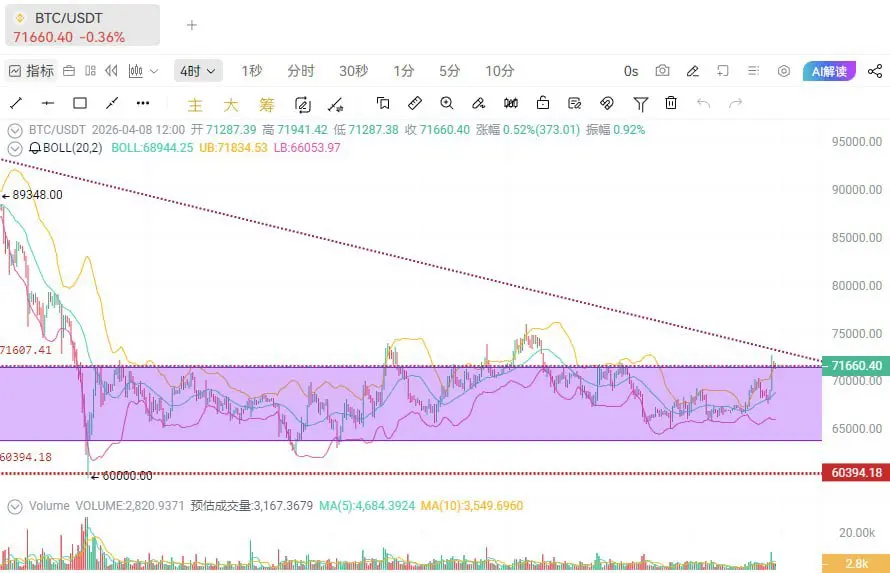Screen dimensions: 890x573
Task: Click the purple shaded range rectangle
Action: point(411,403)
